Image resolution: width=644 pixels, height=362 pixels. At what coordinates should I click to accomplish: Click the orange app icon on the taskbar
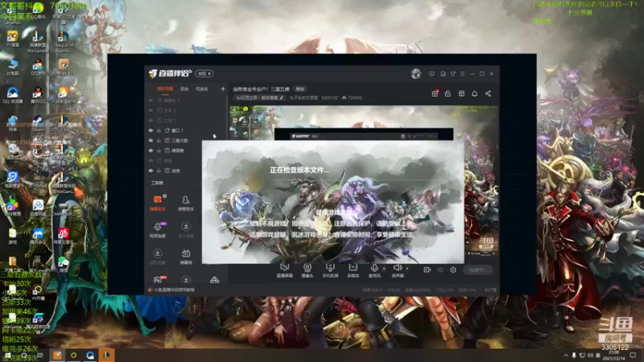[x=57, y=355]
